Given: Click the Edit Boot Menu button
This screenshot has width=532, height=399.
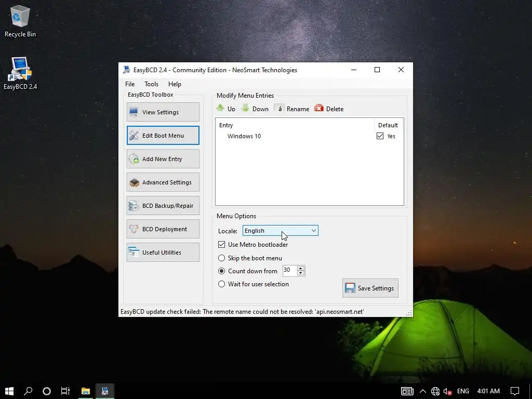Looking at the screenshot, I should (x=163, y=136).
